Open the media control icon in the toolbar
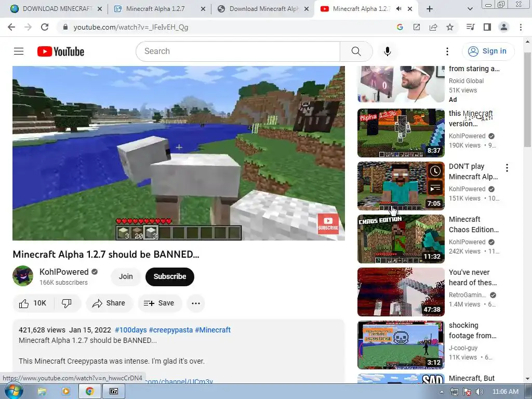The image size is (532, 399). coord(470,27)
